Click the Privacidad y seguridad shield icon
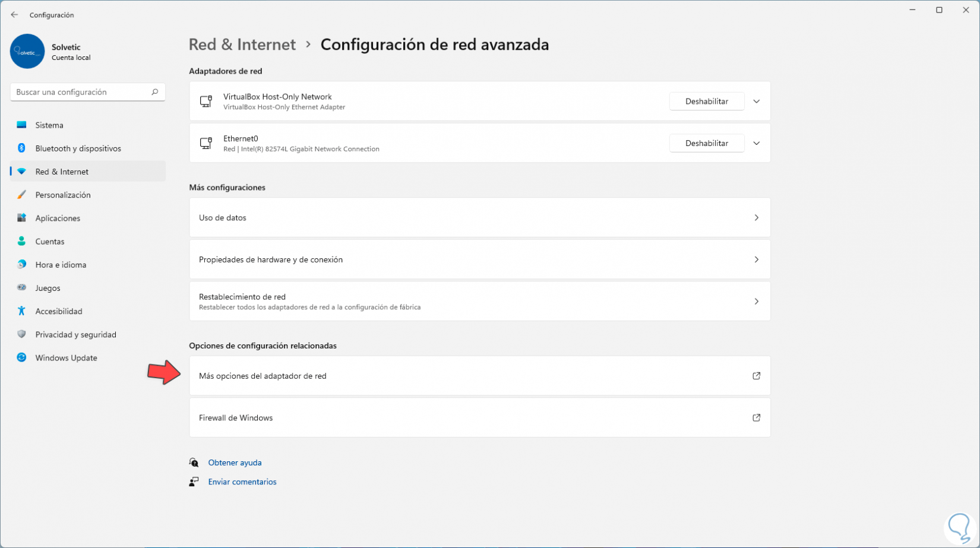Screen dimensions: 980x548 click(x=21, y=334)
